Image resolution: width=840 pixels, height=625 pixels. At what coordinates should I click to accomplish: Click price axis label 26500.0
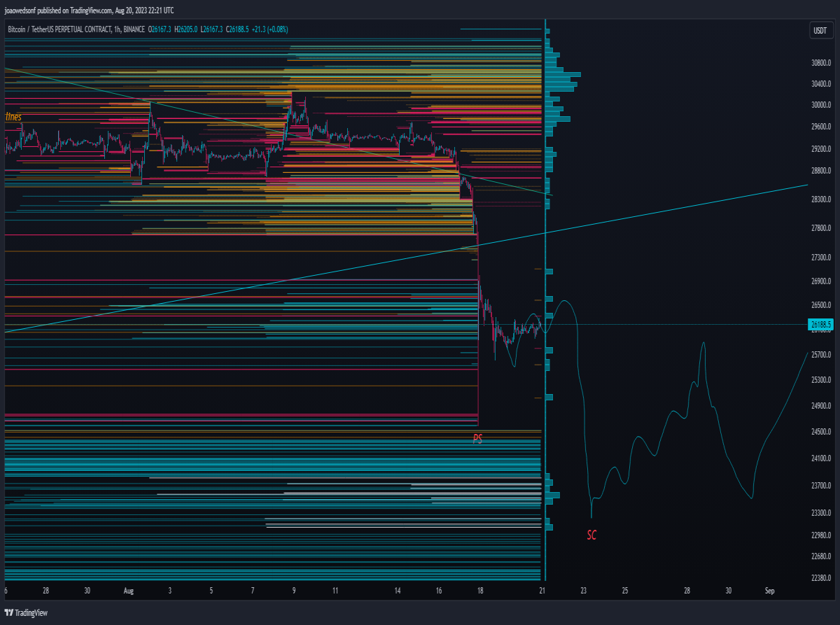tap(820, 306)
